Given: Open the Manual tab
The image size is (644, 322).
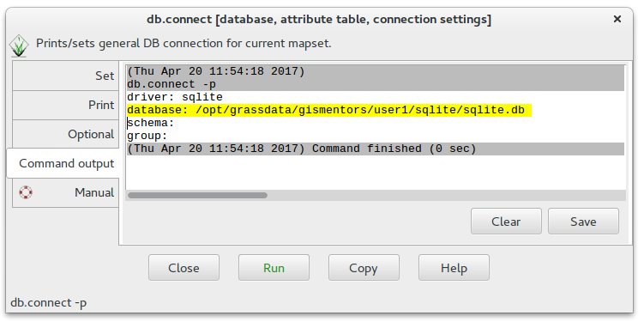Looking at the screenshot, I should tap(66, 192).
